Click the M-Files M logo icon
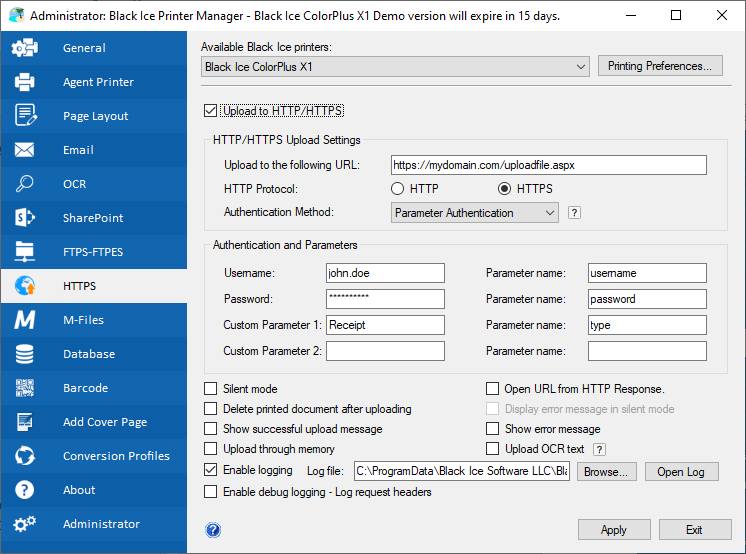This screenshot has width=746, height=554. 24,320
